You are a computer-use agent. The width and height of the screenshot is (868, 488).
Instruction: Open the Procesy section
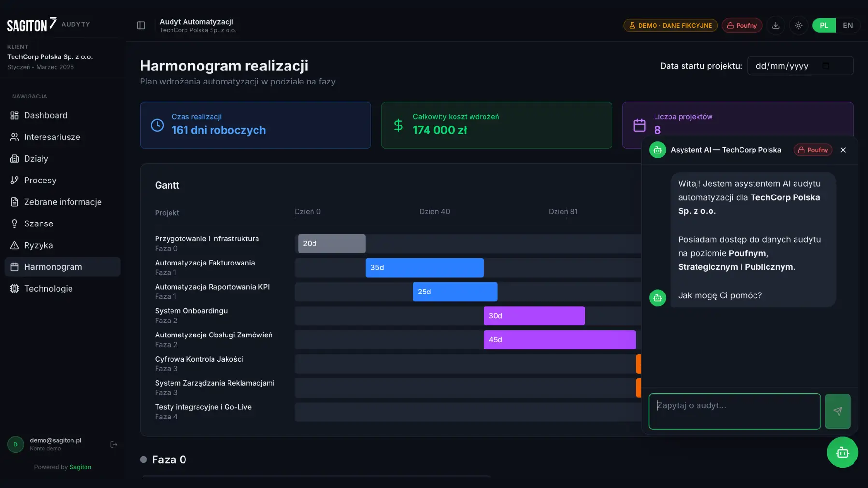pyautogui.click(x=41, y=180)
